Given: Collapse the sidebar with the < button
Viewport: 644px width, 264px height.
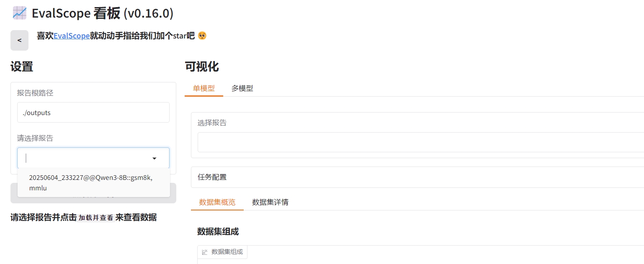Looking at the screenshot, I should (19, 40).
